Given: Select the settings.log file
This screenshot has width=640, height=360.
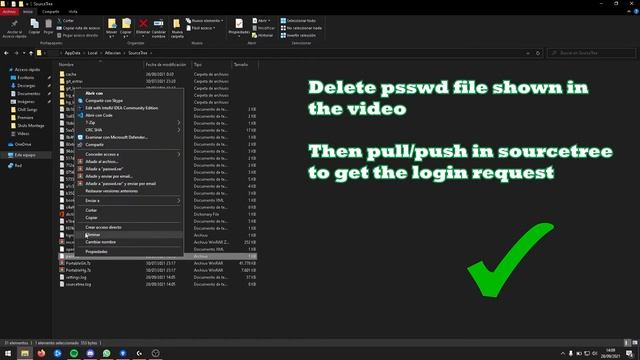Looking at the screenshot, I should pos(76,277).
